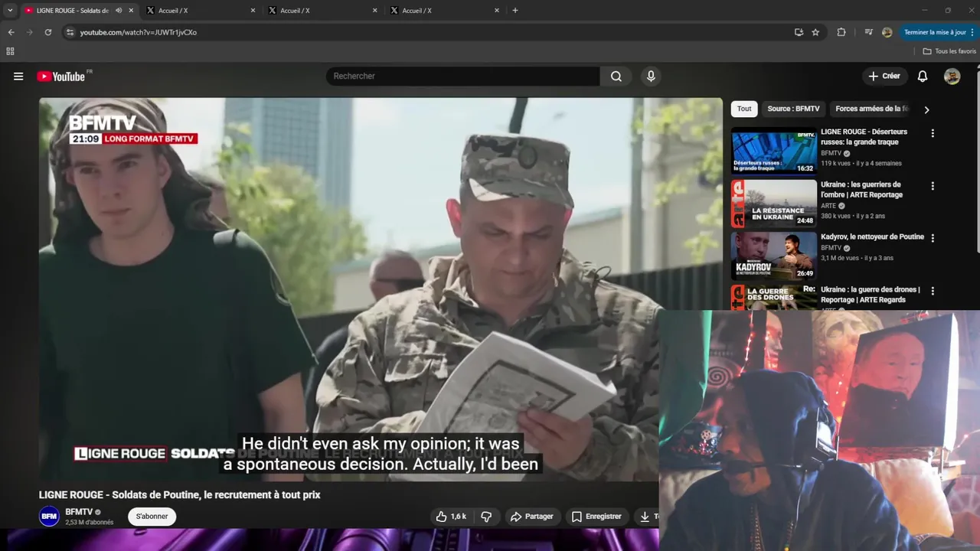The width and height of the screenshot is (980, 551).
Task: Open the Kadyrov video thumbnail
Action: click(774, 256)
